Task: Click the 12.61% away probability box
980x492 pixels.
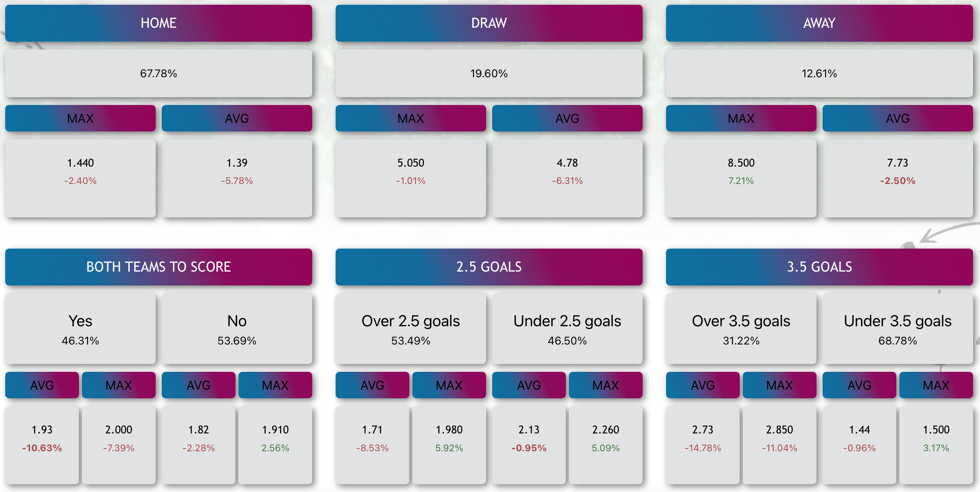Action: (x=820, y=73)
